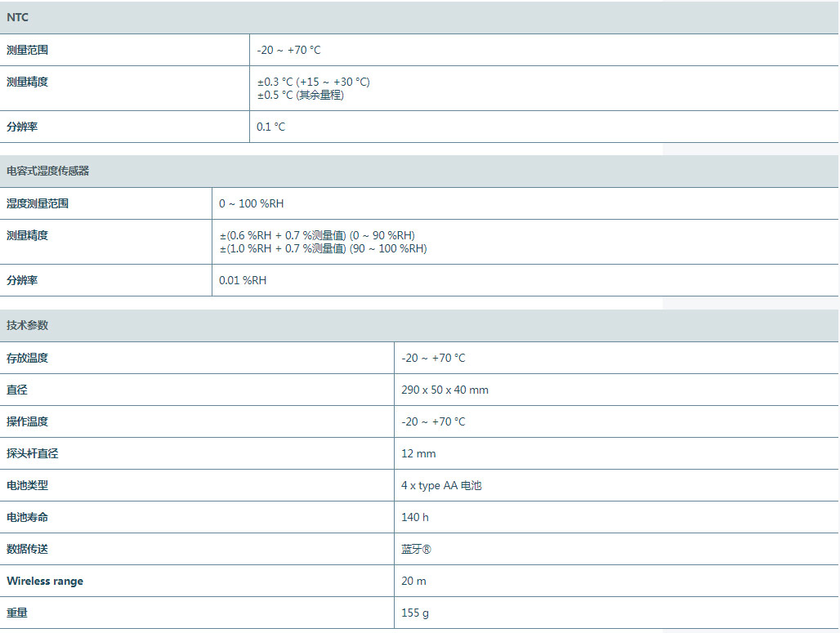Click the Wireless range label
Image resolution: width=840 pixels, height=633 pixels.
tap(45, 581)
